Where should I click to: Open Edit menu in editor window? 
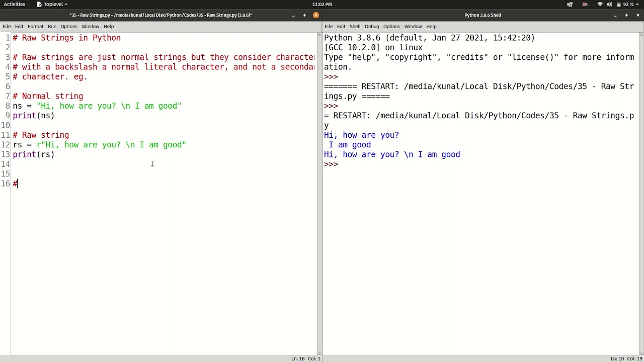[19, 26]
